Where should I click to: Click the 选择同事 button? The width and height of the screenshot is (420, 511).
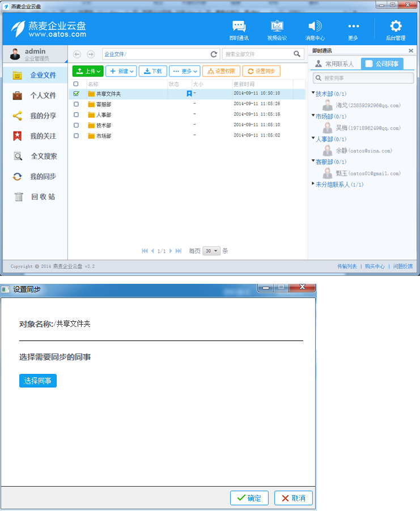click(38, 381)
